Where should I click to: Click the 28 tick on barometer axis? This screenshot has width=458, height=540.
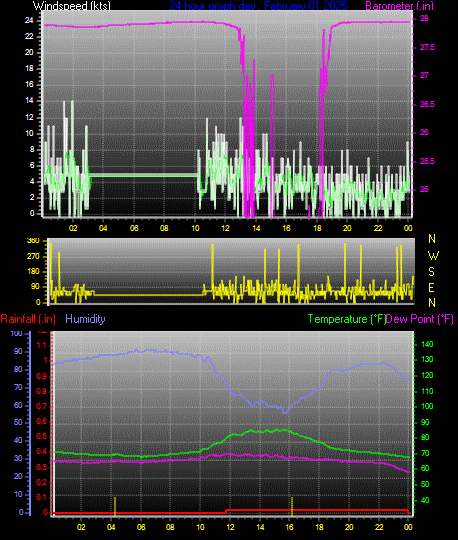coord(424,18)
